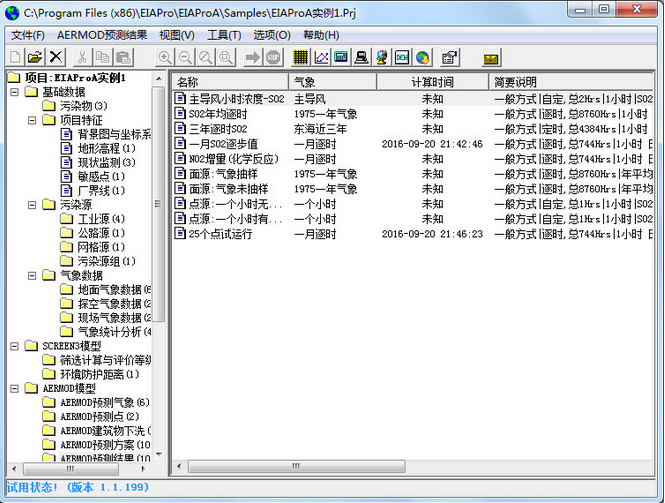Click the crossed-out magnifier zoom reset icon
The image size is (665, 503).
(x=205, y=57)
